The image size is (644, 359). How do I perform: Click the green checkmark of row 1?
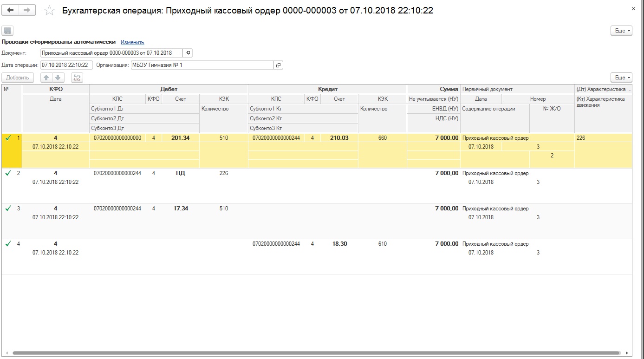[x=8, y=138]
